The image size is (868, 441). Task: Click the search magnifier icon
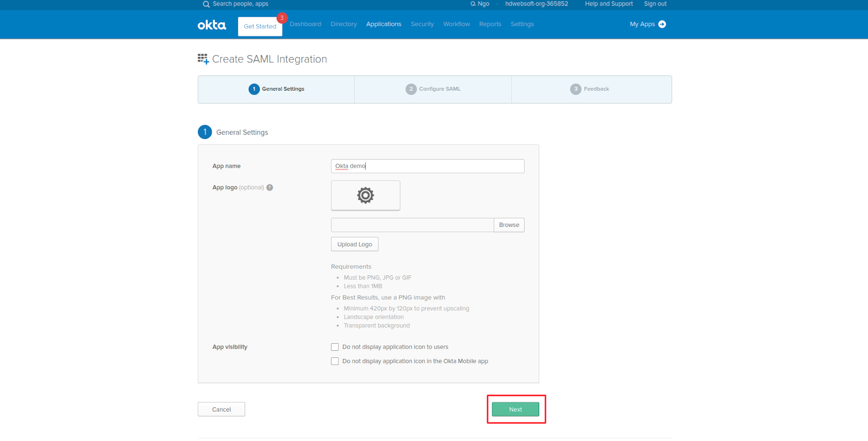pos(206,4)
